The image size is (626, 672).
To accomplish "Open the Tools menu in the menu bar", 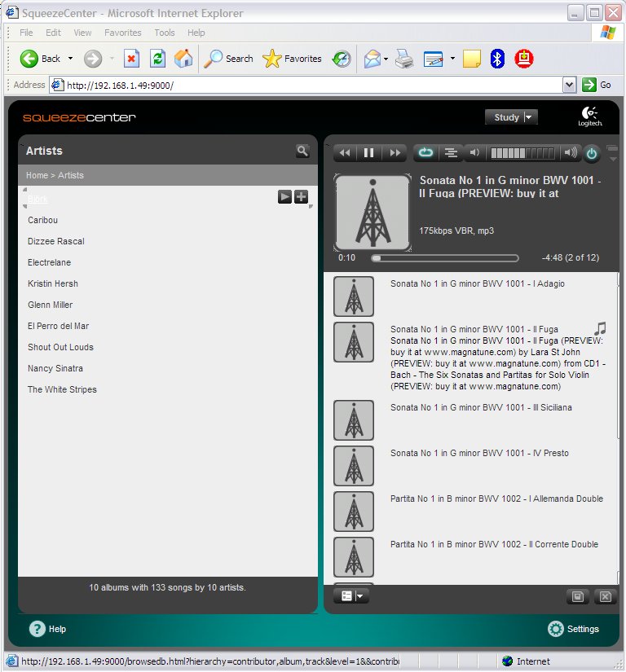I will click(165, 33).
